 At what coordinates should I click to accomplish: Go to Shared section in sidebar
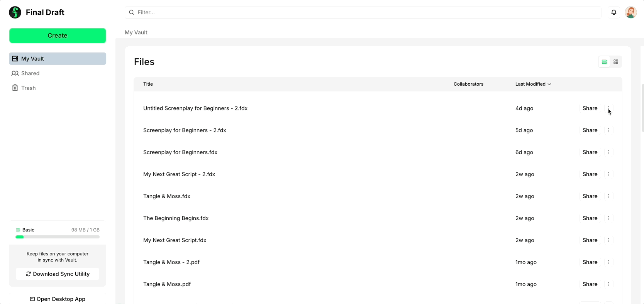[x=30, y=73]
